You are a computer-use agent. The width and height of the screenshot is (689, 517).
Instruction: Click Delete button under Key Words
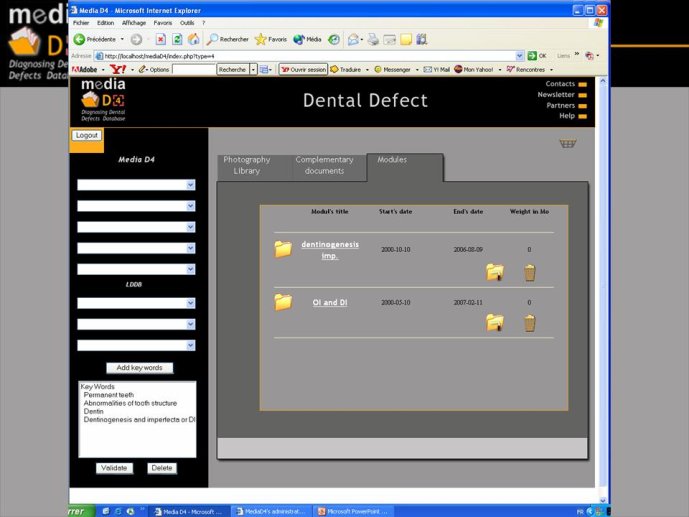[x=162, y=468]
